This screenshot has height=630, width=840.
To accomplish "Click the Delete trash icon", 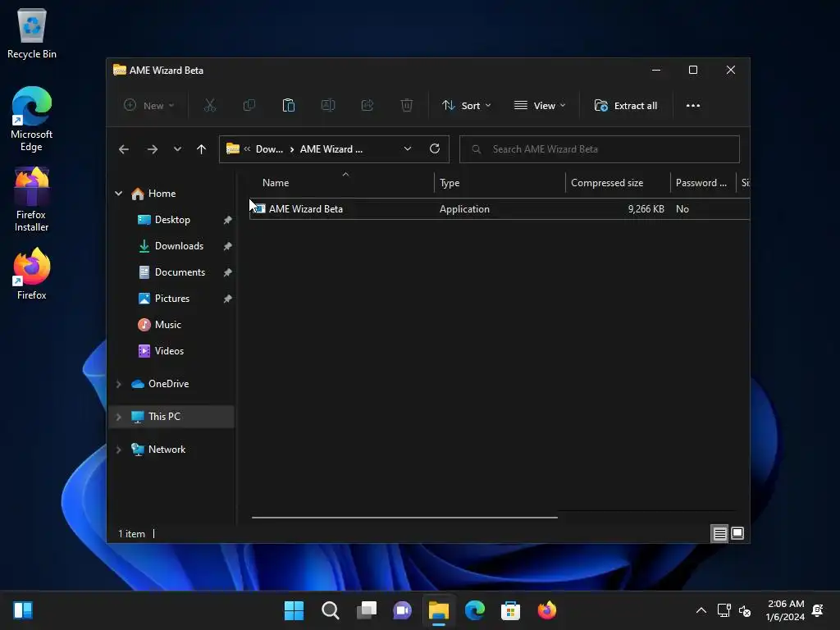I will click(x=407, y=106).
